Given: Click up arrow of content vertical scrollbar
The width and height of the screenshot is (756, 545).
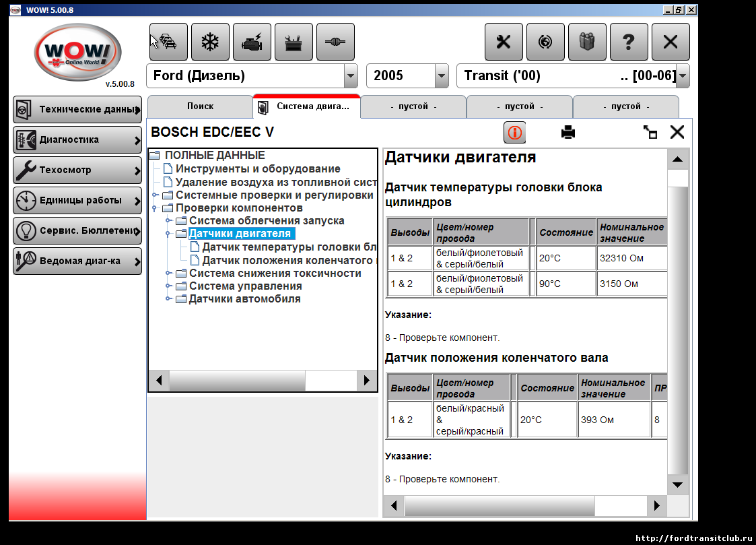Looking at the screenshot, I should pos(677,159).
